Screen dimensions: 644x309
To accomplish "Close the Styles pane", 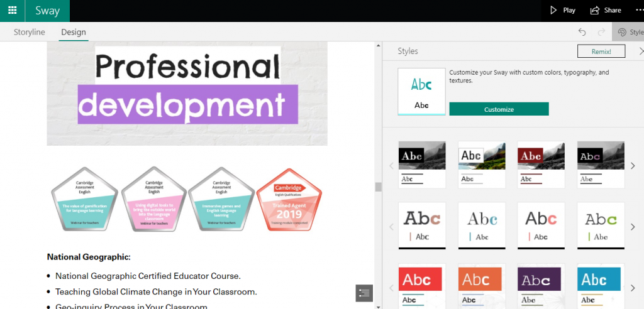I will 641,51.
